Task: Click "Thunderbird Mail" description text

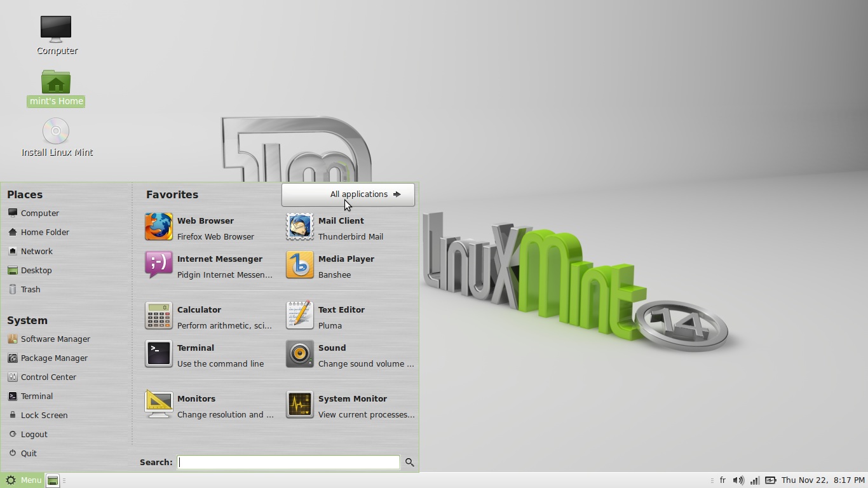Action: (351, 237)
